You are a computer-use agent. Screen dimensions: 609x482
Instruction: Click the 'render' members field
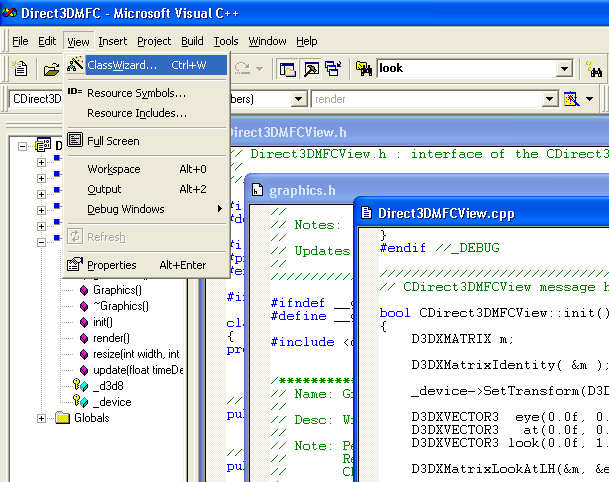click(x=427, y=99)
